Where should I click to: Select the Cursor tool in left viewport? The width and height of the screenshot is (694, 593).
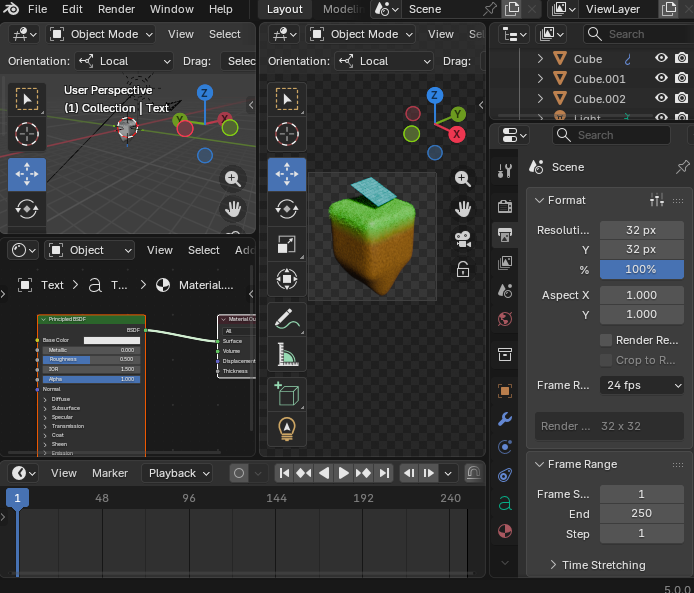tap(27, 133)
